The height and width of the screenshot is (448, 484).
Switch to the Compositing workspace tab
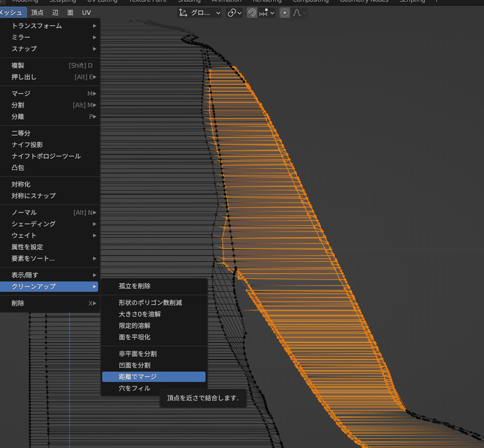coord(311,1)
